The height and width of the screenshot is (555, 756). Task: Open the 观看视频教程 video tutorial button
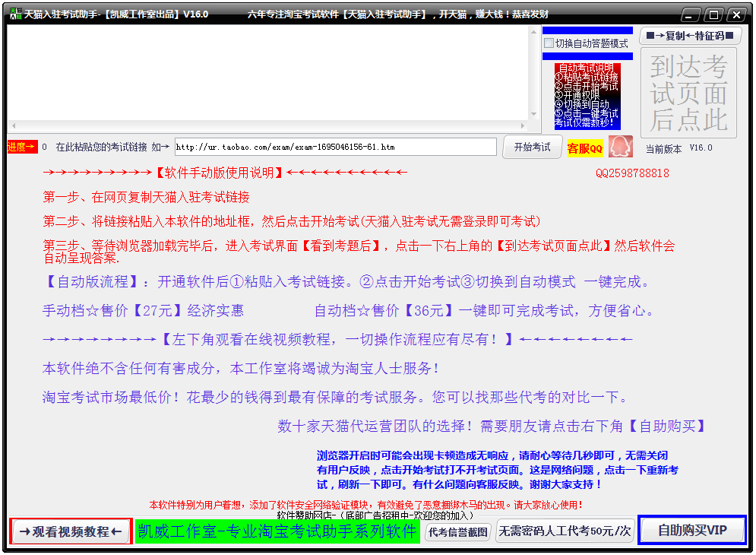coord(71,531)
